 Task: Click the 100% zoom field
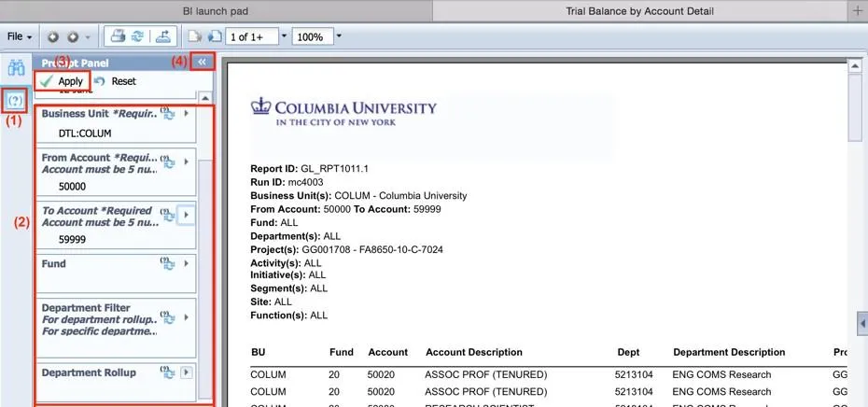click(313, 36)
